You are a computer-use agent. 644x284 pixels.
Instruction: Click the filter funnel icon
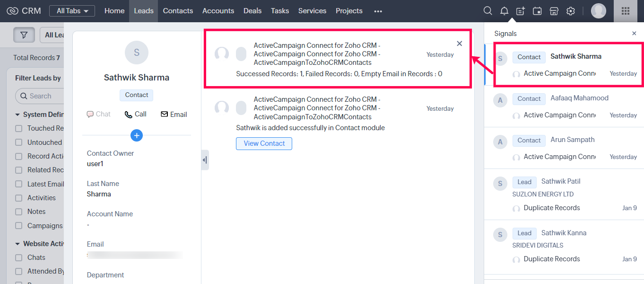click(24, 35)
